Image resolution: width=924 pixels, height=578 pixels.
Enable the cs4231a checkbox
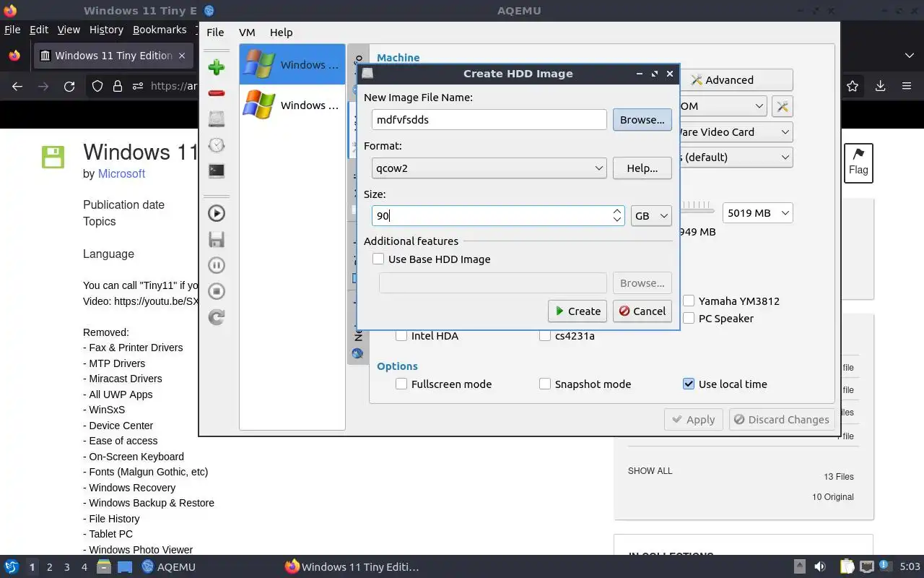pos(545,335)
